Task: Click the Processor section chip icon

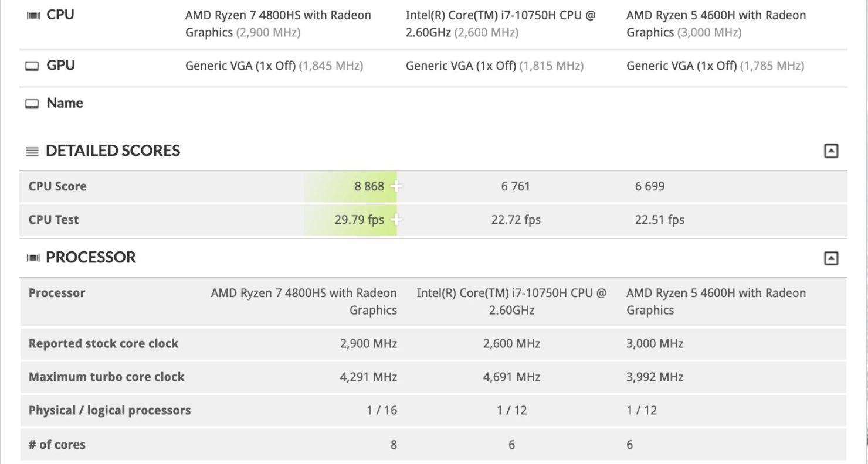Action: point(33,258)
